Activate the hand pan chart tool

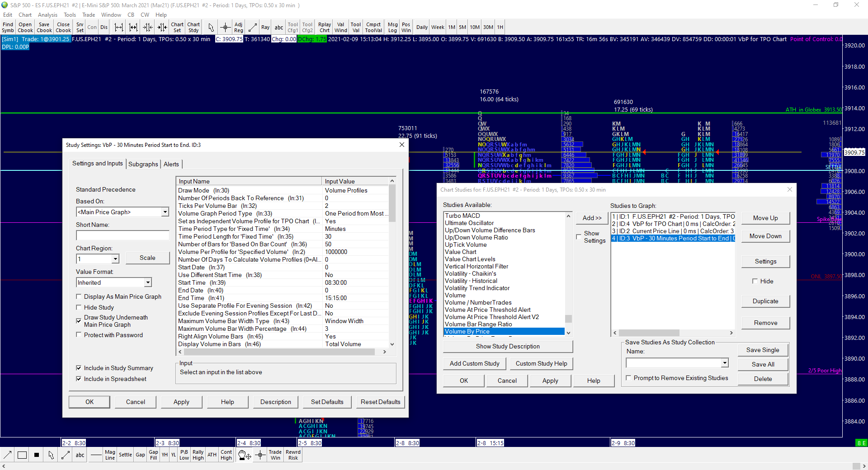pyautogui.click(x=244, y=455)
